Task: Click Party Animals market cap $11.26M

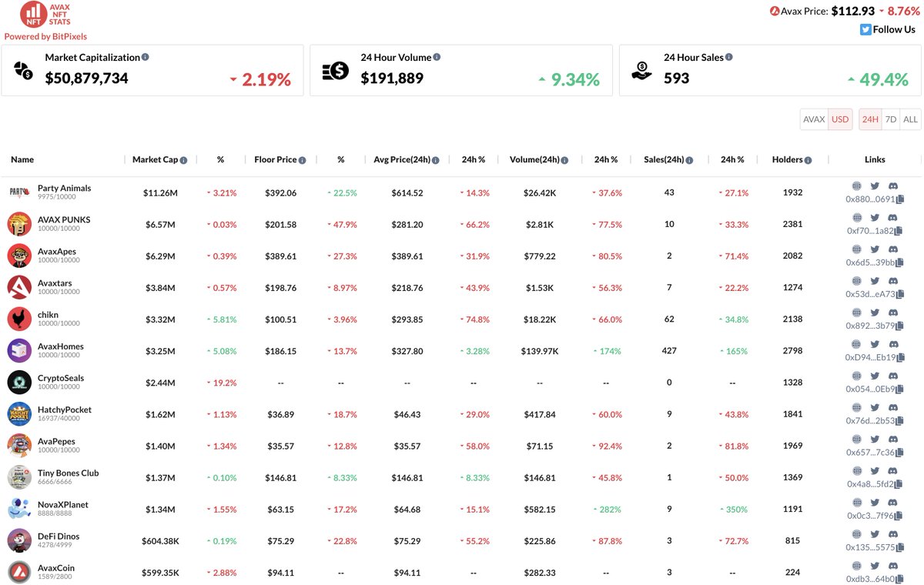Action: point(160,193)
